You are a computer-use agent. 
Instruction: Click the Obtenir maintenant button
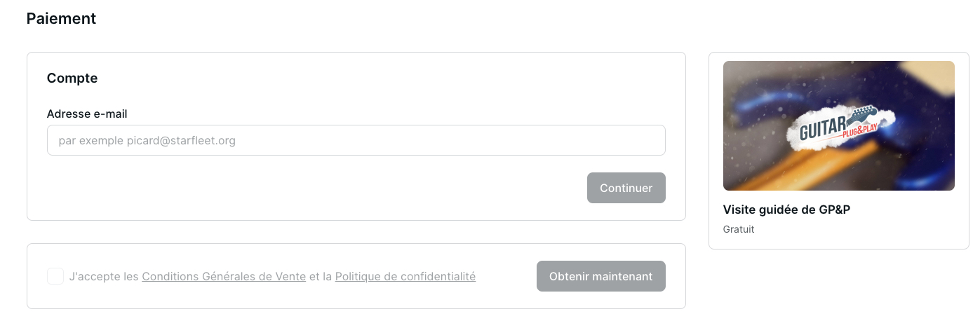[x=600, y=276]
